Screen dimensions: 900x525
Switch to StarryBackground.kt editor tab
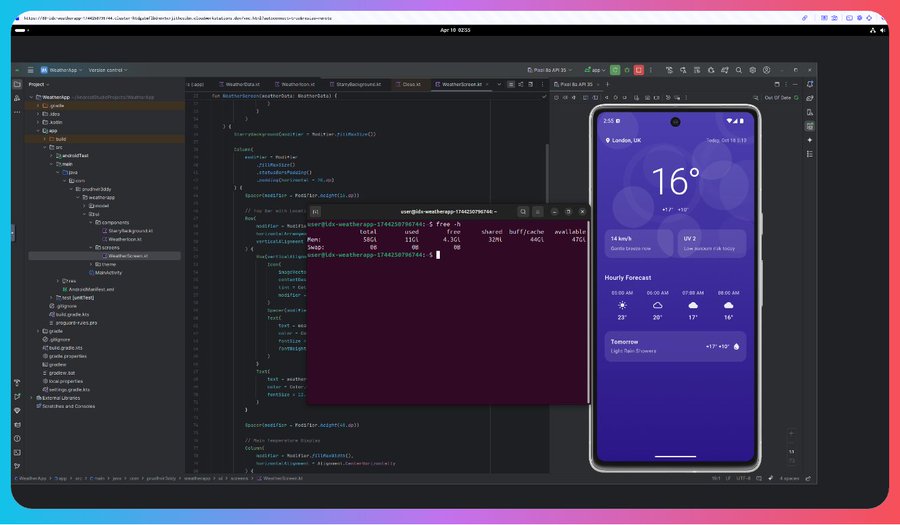[355, 84]
